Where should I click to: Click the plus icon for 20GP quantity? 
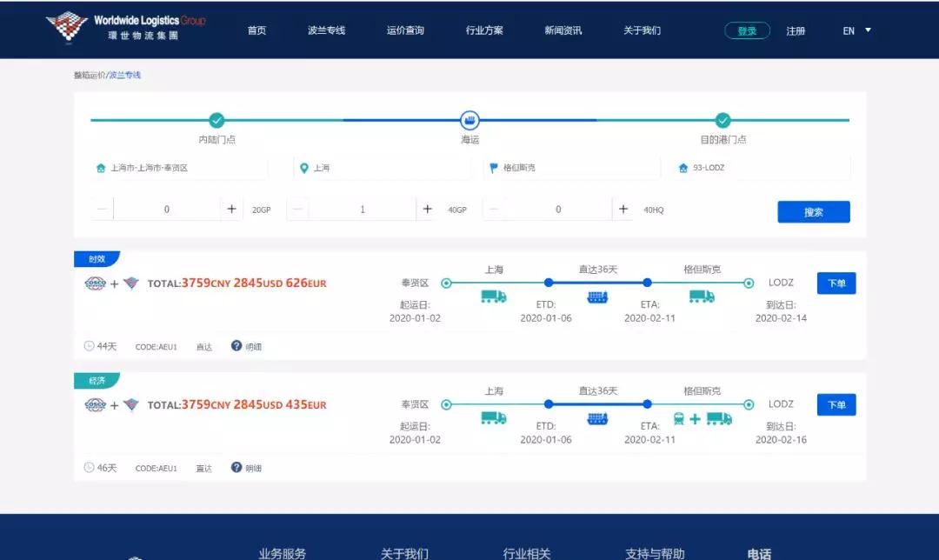click(x=232, y=210)
